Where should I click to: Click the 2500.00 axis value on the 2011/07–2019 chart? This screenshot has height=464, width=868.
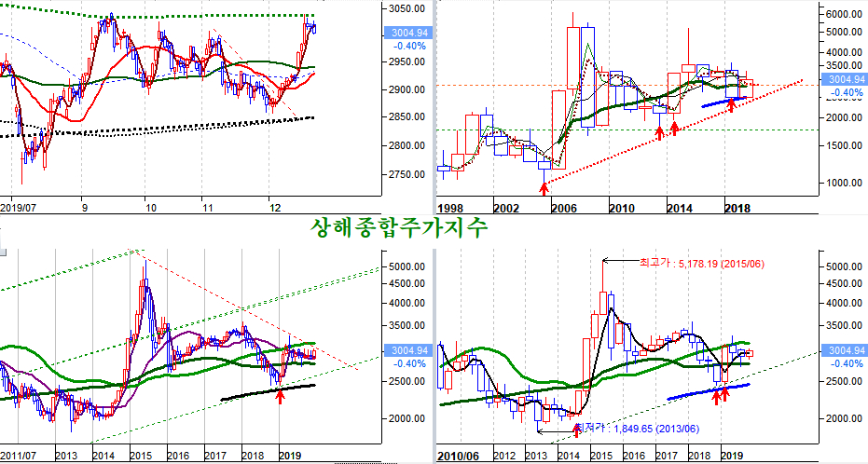click(x=406, y=382)
